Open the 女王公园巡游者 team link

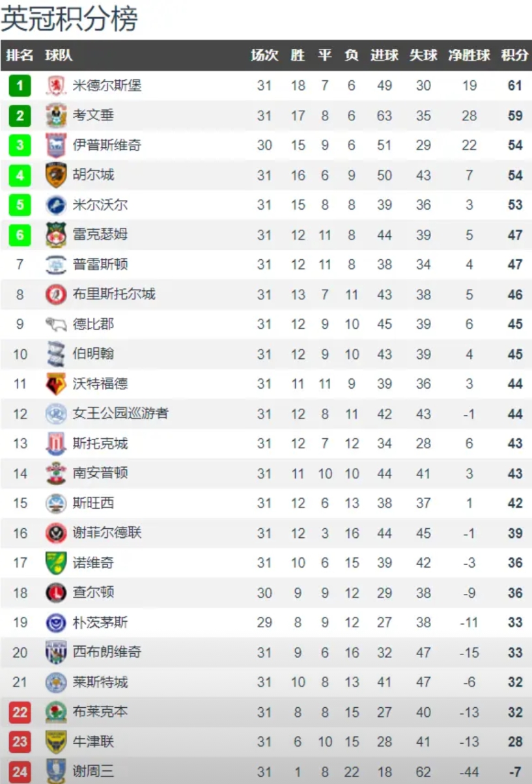click(120, 413)
